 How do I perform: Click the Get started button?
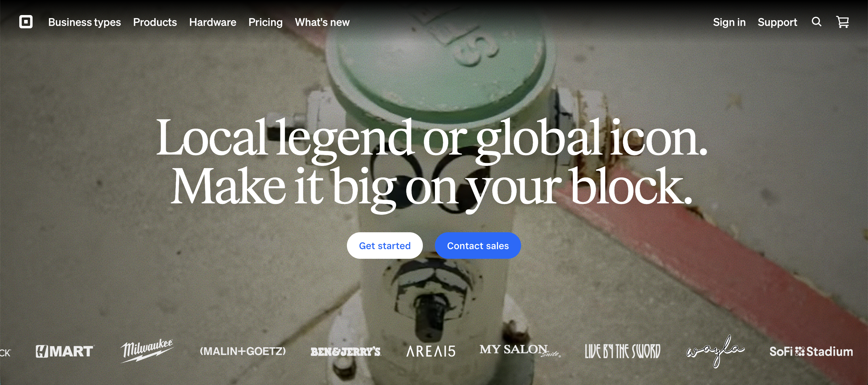[x=385, y=246]
